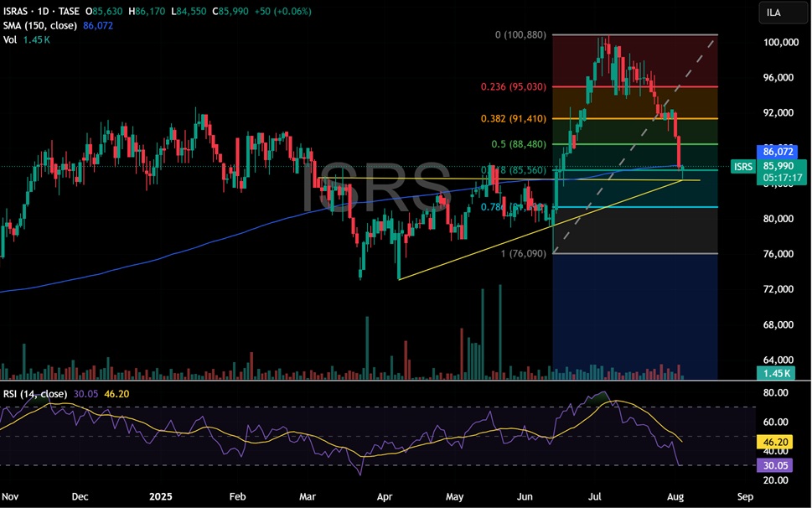Image resolution: width=812 pixels, height=508 pixels.
Task: Click the 60.00 RSI axis tick
Action: pos(776,422)
